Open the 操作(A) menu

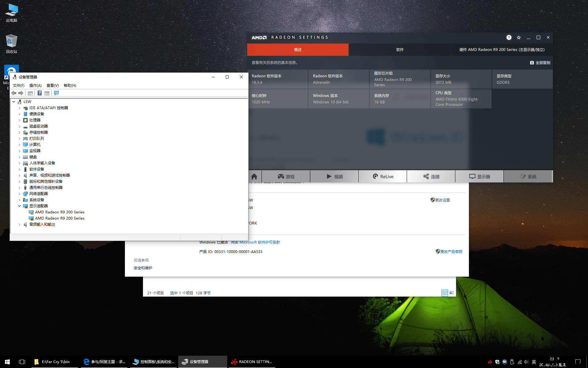[35, 86]
